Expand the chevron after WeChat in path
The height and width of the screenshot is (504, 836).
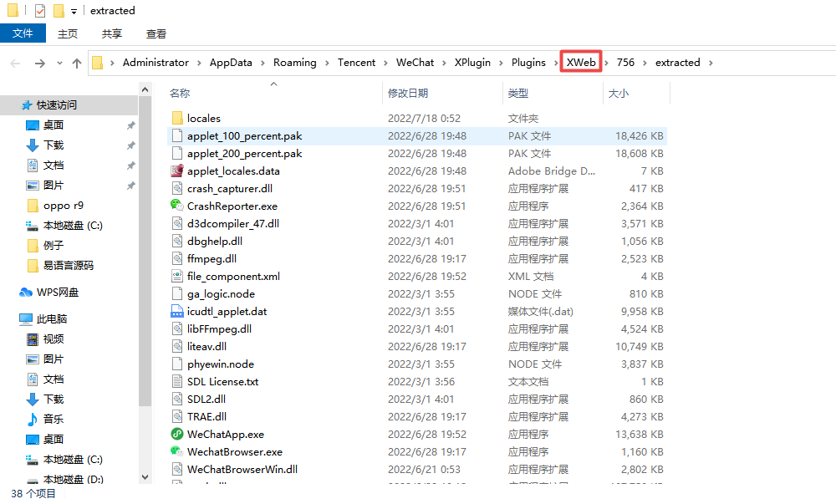click(444, 63)
